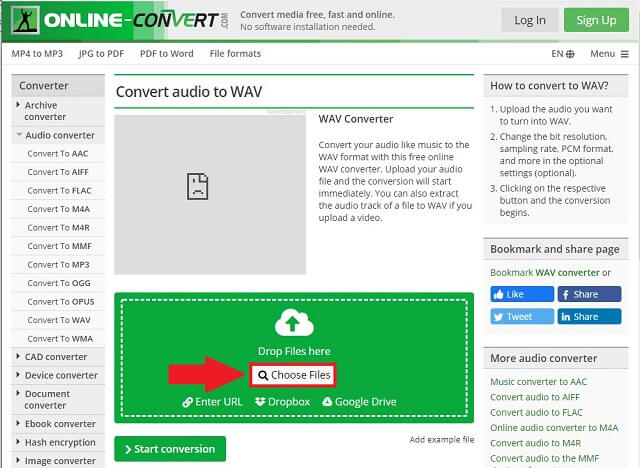Click the Online-Convert logo figure icon
Image resolution: width=640 pixels, height=468 pixels.
point(25,20)
